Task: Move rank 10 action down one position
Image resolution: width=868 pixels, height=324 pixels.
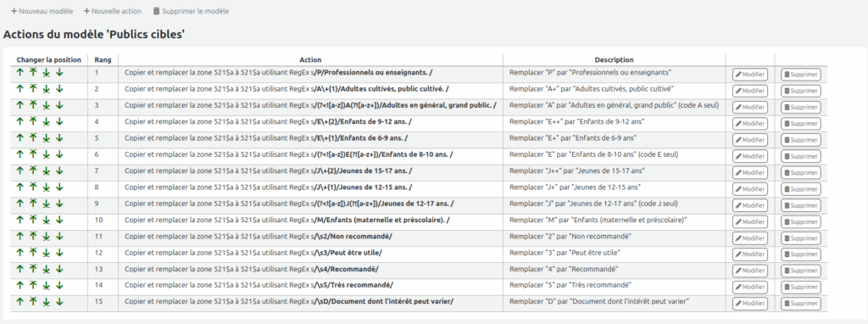Action: coord(60,220)
